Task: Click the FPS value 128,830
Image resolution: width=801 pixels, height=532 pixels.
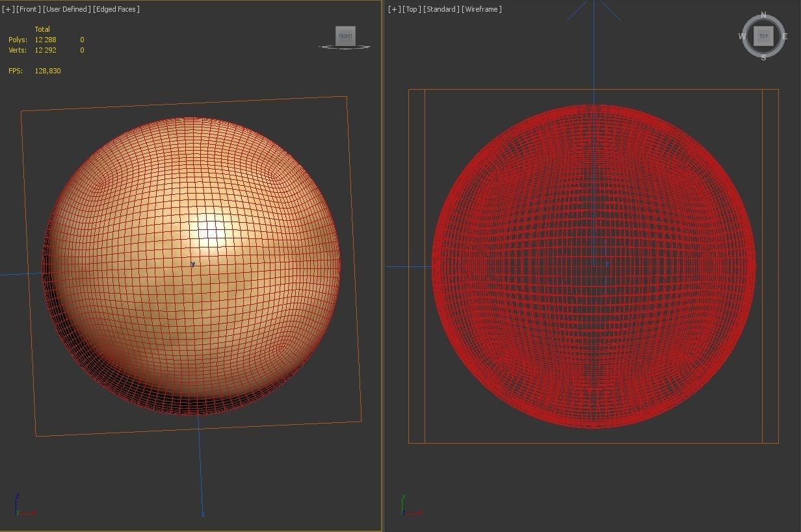Action: click(x=47, y=71)
